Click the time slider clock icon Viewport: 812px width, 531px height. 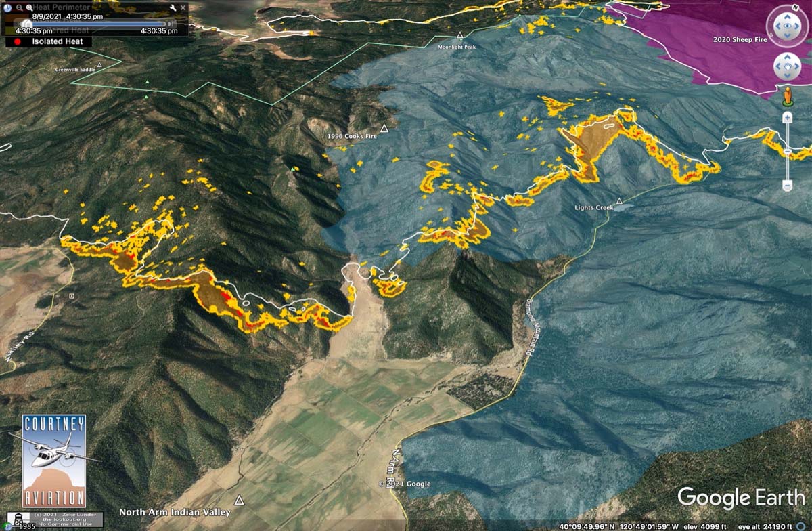pos(7,8)
